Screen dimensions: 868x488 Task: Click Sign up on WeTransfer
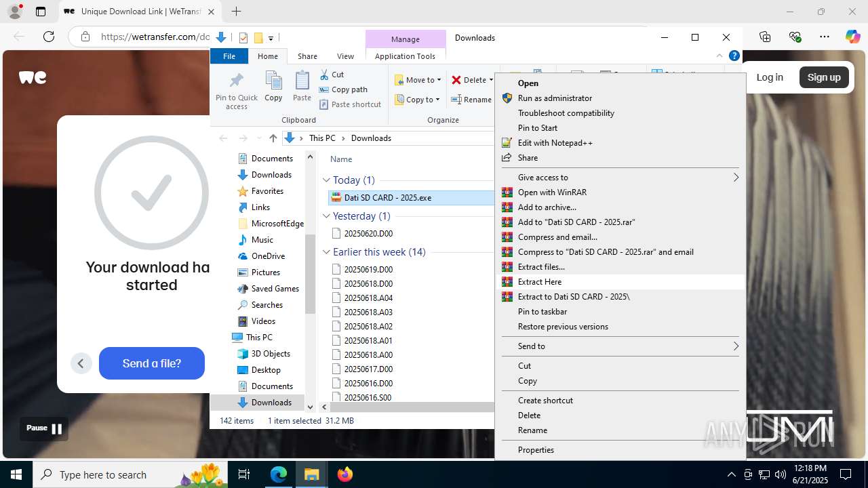(x=824, y=77)
